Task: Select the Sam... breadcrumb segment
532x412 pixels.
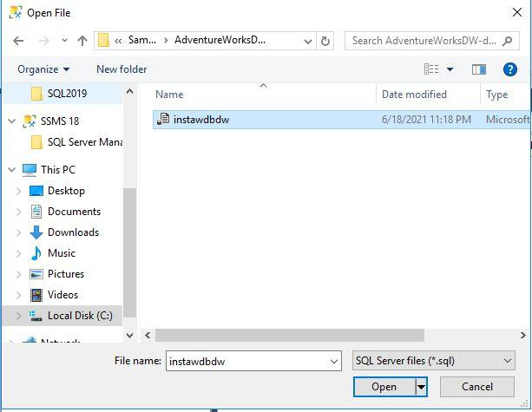Action: coord(142,41)
